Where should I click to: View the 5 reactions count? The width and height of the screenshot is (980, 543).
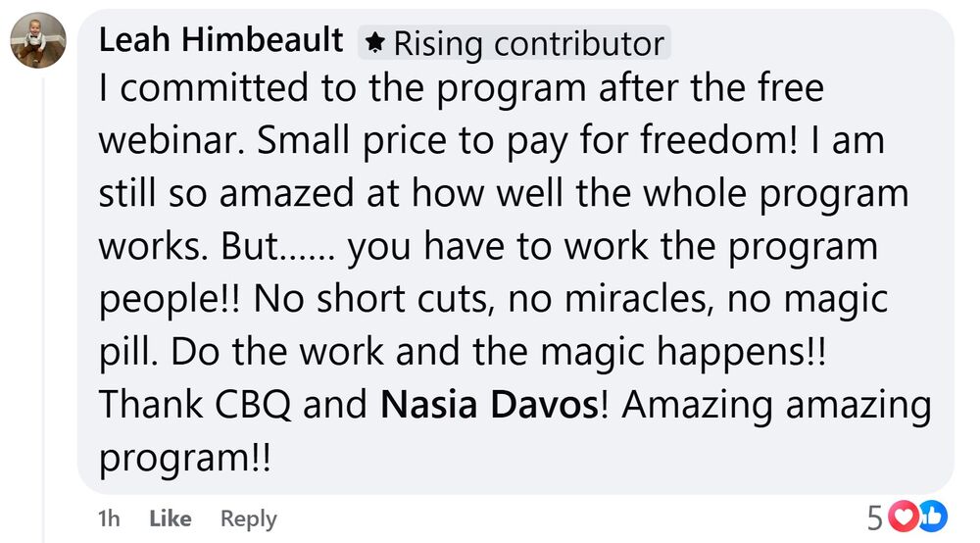(875, 518)
